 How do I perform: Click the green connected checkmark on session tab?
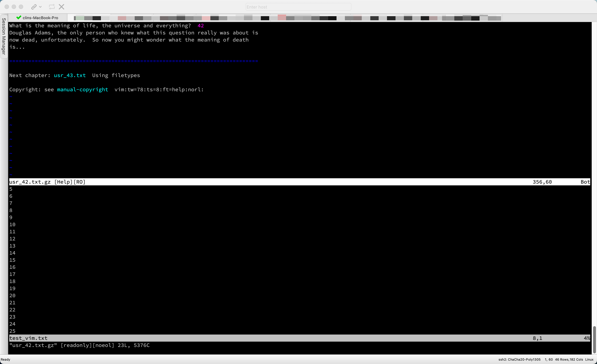19,17
